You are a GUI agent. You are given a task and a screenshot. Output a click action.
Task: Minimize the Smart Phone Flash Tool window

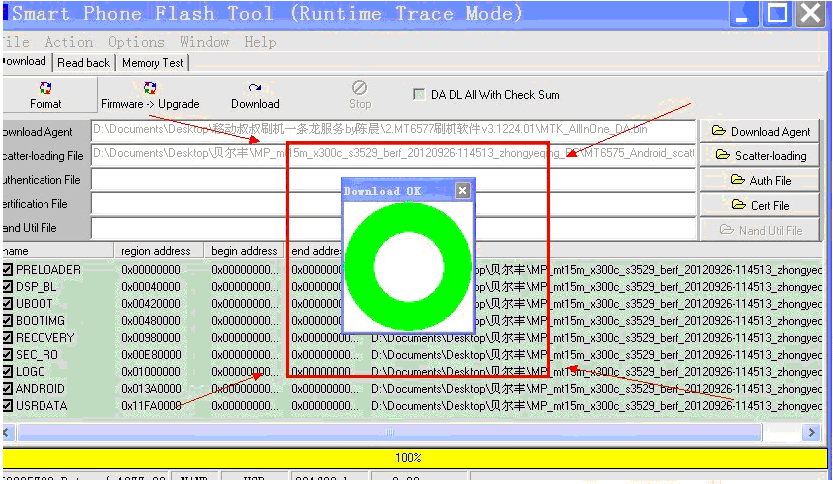pos(743,13)
